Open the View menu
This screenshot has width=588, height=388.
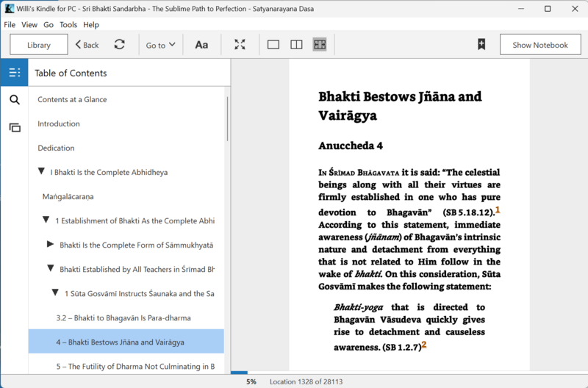point(29,25)
